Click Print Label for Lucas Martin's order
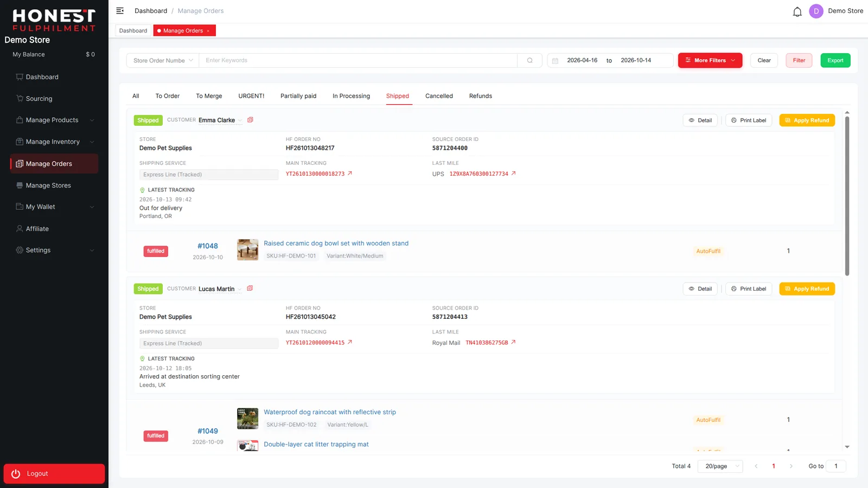The height and width of the screenshot is (488, 868). (749, 289)
